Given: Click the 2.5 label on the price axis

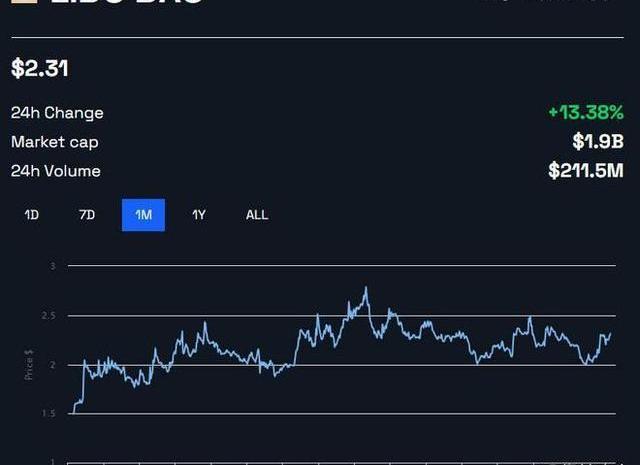Looking at the screenshot, I should tap(50, 316).
